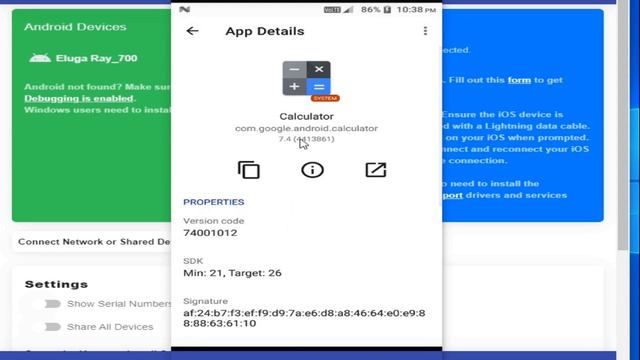Click the Android robot icon beside Eluga Ray_700

[x=40, y=58]
